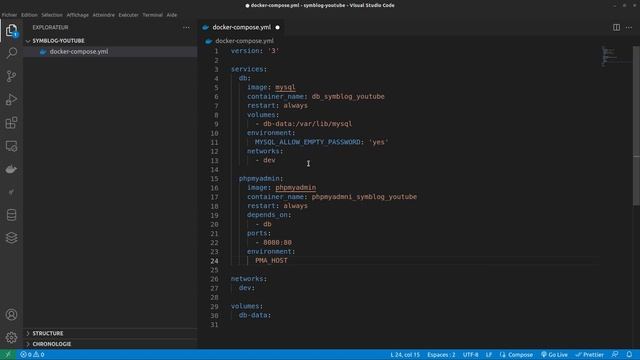Click the phpmyadmin image link on line 16
640x360 pixels.
coord(296,188)
